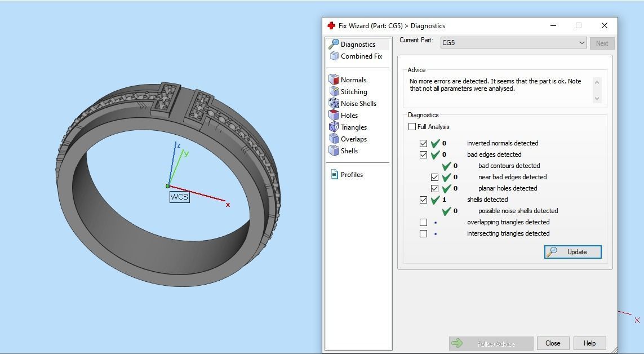Open the Profiles document icon
This screenshot has width=644, height=354.
click(334, 175)
